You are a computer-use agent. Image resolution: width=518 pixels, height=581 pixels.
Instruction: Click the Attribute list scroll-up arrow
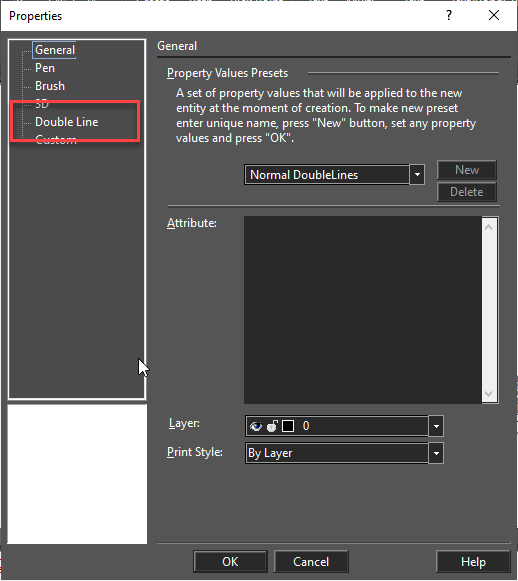click(x=489, y=227)
